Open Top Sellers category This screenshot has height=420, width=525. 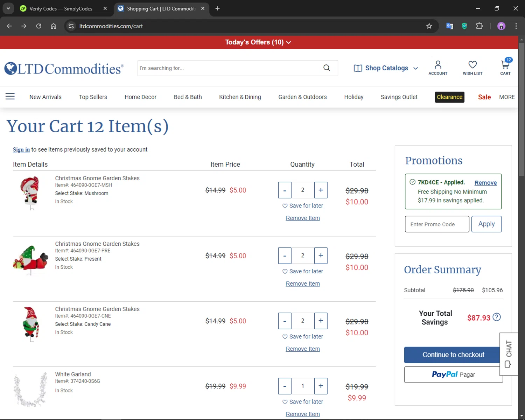point(93,97)
